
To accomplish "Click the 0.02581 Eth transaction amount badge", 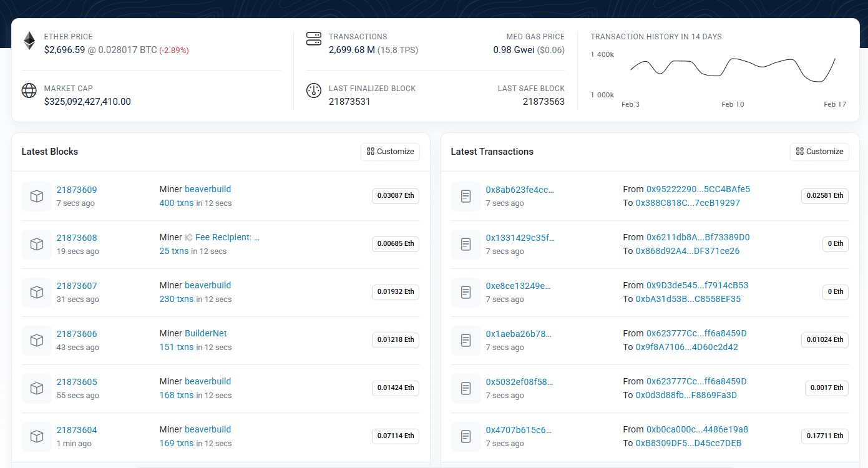I will 826,196.
